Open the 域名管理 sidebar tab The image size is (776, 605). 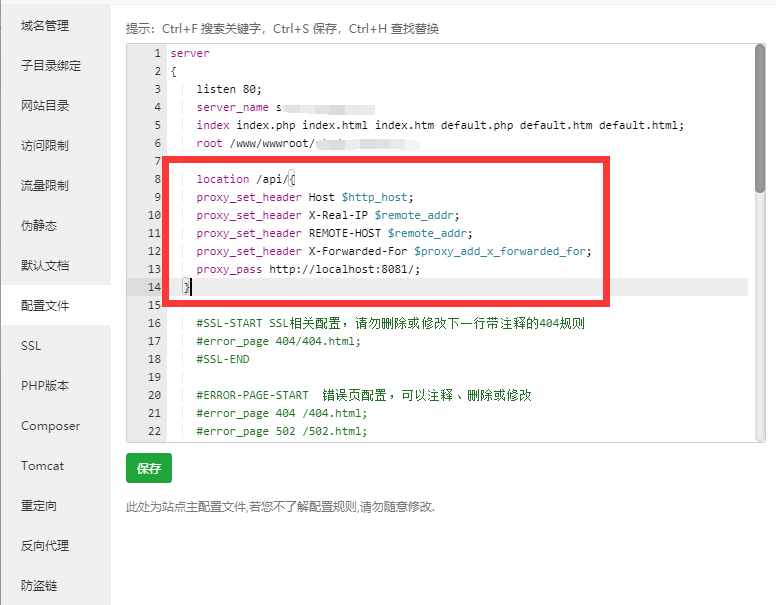click(x=45, y=26)
